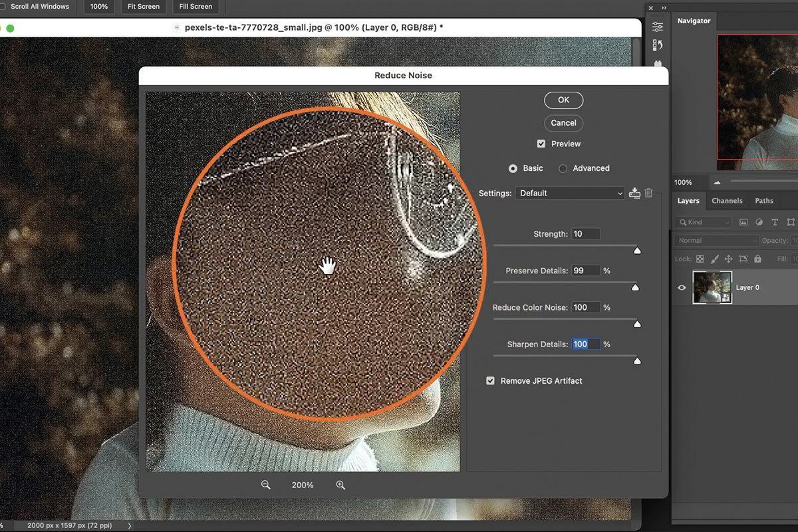Viewport: 798px width, 532px height.
Task: Click the Strength slider handle
Action: [637, 251]
